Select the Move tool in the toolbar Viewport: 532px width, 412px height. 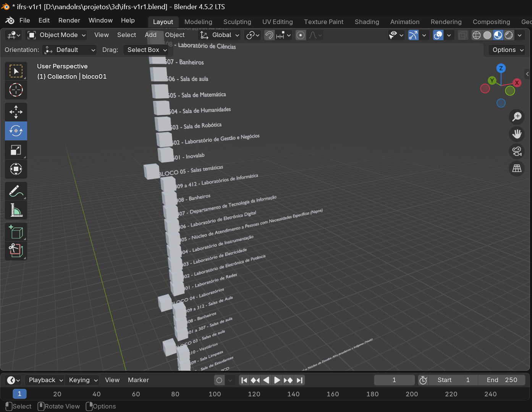[16, 112]
